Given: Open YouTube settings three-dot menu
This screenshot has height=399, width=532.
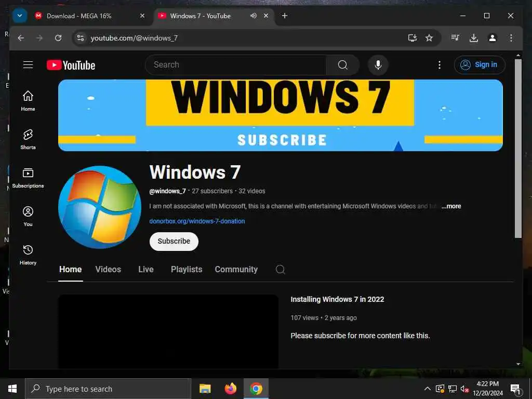Looking at the screenshot, I should tap(440, 65).
